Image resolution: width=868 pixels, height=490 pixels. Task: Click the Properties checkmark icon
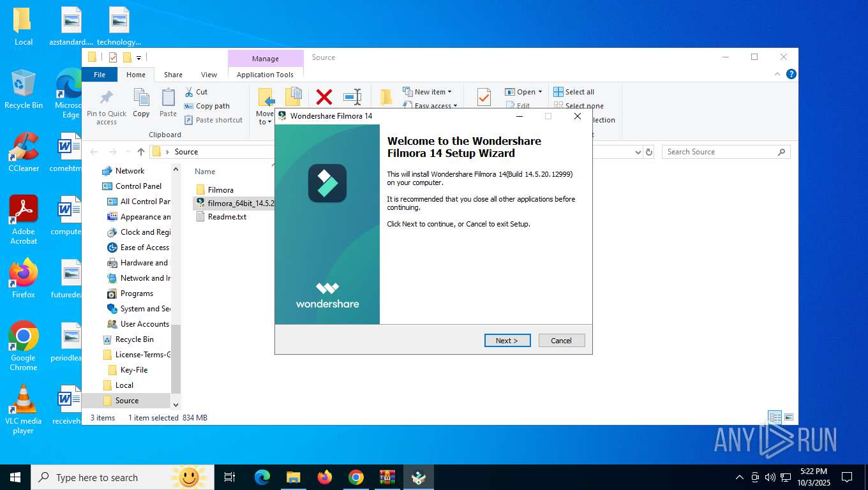[x=484, y=97]
